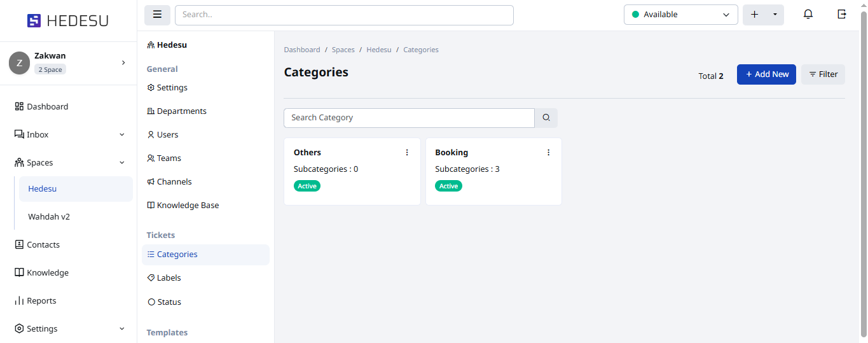Click the Add New button
Image resolution: width=868 pixels, height=343 pixels.
point(766,74)
